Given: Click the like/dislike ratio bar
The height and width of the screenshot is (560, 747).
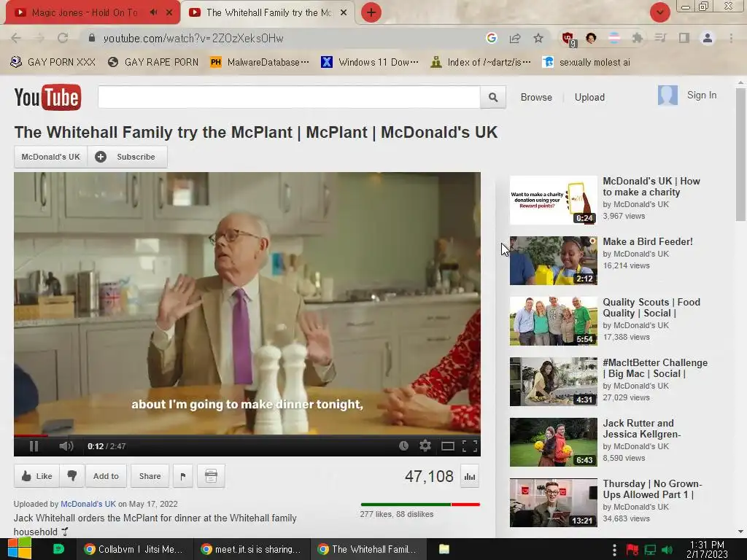Looking at the screenshot, I should point(420,505).
